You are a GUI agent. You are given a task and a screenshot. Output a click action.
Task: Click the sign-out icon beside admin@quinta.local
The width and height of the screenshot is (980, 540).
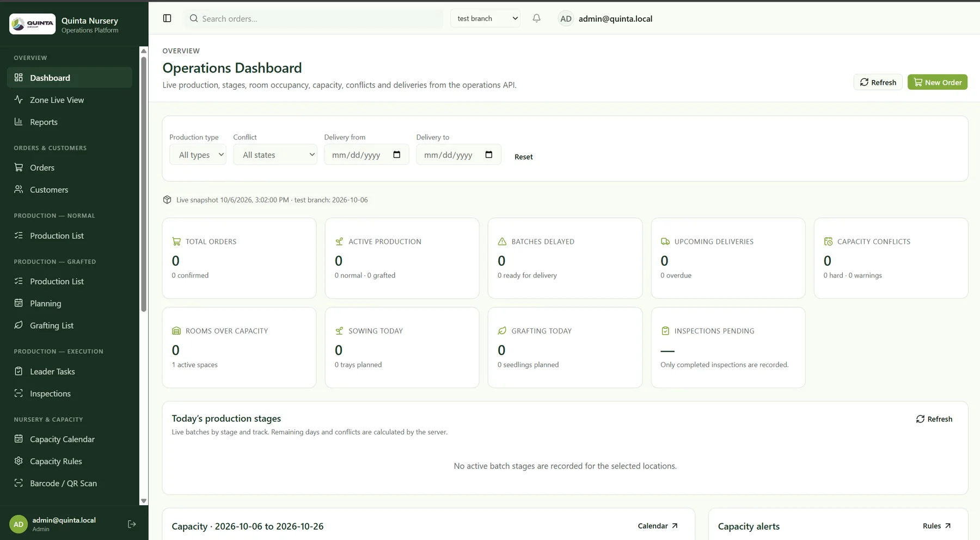coord(132,524)
